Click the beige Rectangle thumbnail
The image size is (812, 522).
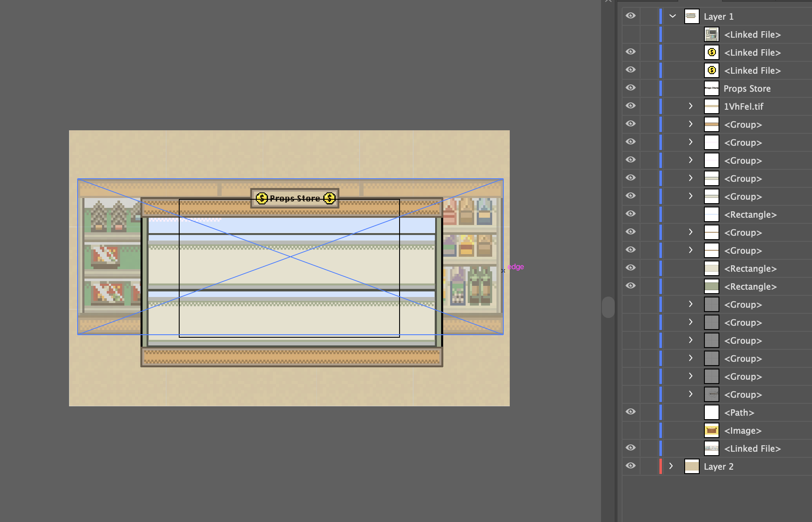[x=711, y=268]
